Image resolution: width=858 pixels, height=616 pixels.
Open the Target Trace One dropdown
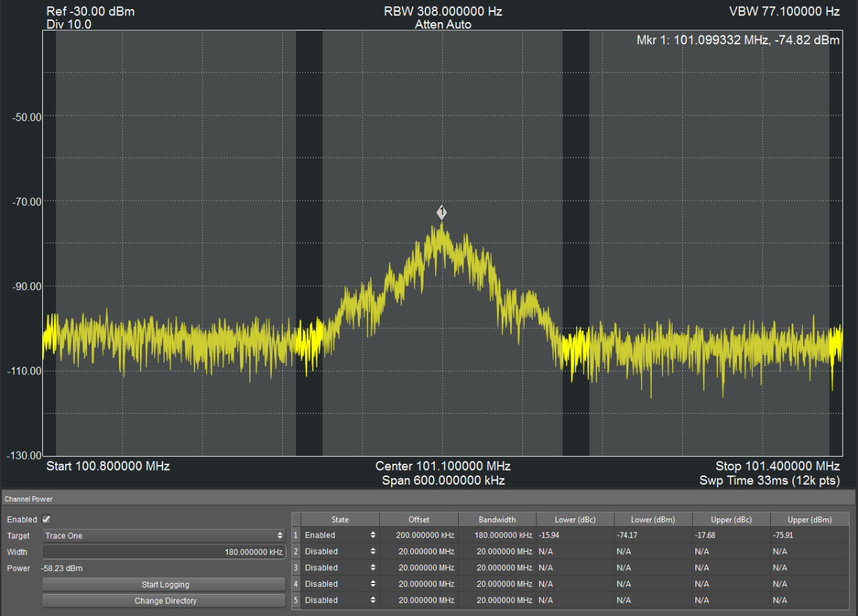tap(164, 536)
